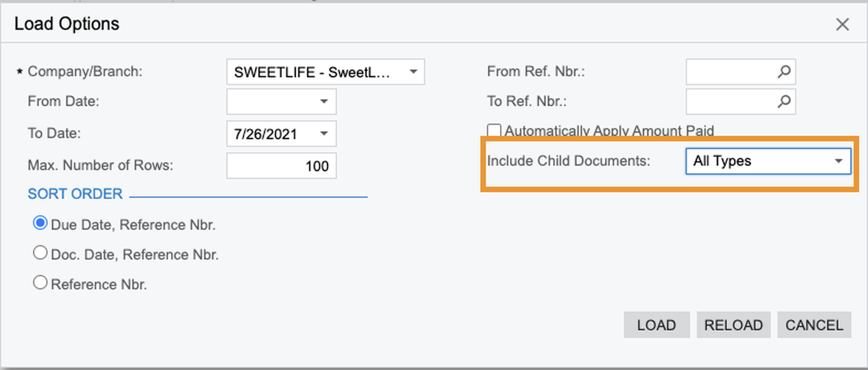This screenshot has width=868, height=370.
Task: Click the To Date field showing 7/26/2021
Action: click(x=271, y=134)
